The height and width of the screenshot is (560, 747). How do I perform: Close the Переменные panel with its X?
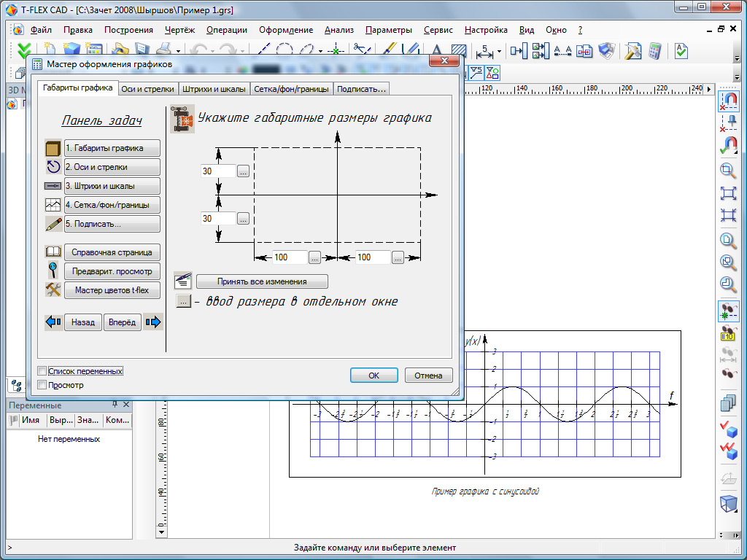click(x=125, y=404)
